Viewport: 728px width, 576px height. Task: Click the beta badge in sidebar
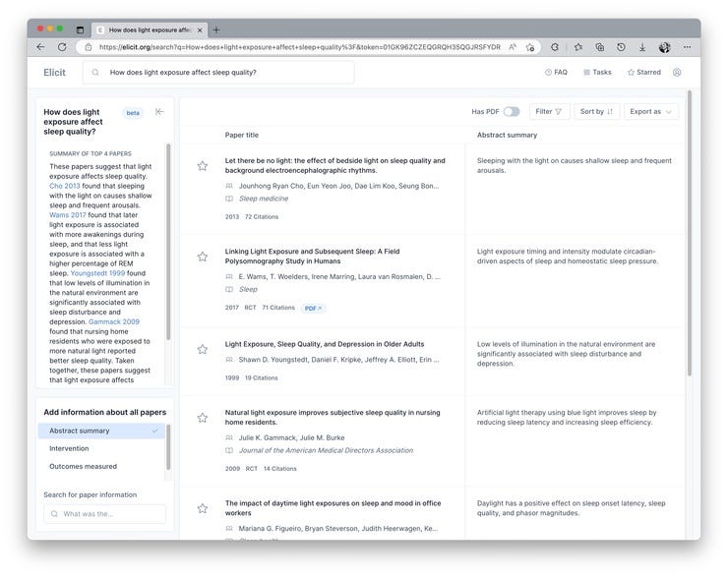click(133, 113)
